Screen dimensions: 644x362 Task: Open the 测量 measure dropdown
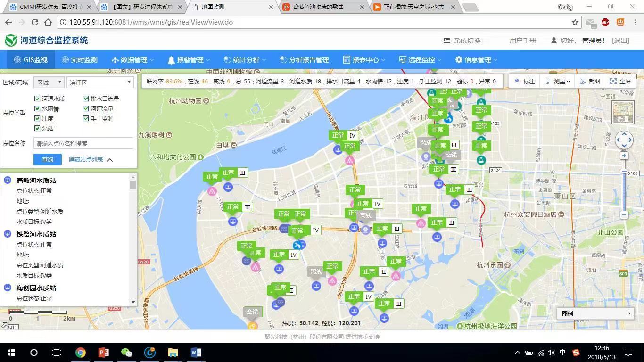click(x=560, y=81)
